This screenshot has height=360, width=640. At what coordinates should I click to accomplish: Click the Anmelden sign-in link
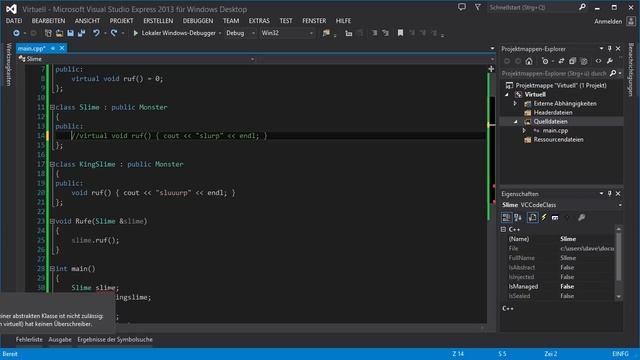click(608, 22)
